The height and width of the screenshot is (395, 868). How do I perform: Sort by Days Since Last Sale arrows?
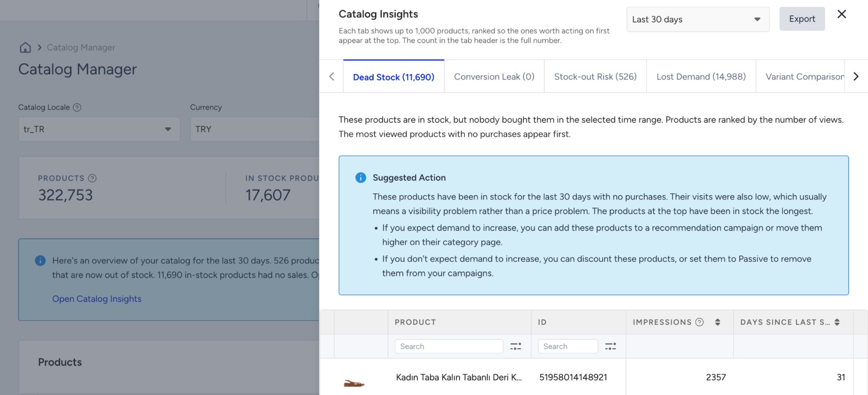[x=837, y=322]
